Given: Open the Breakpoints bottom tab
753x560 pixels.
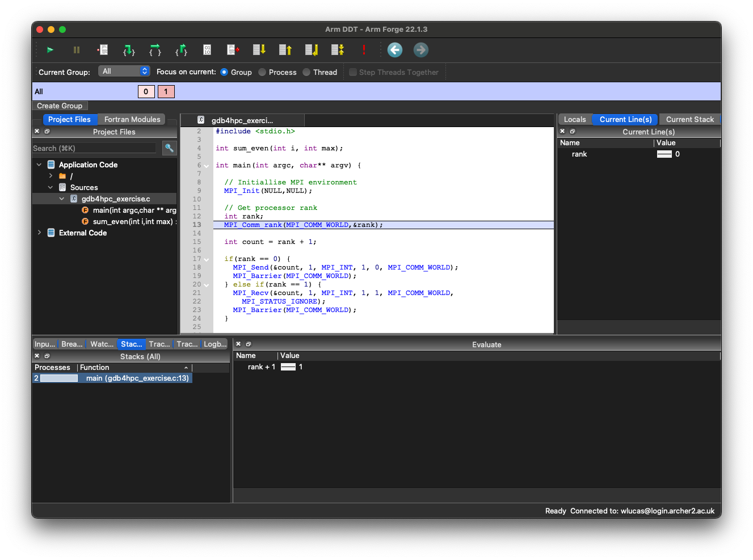Looking at the screenshot, I should (72, 344).
